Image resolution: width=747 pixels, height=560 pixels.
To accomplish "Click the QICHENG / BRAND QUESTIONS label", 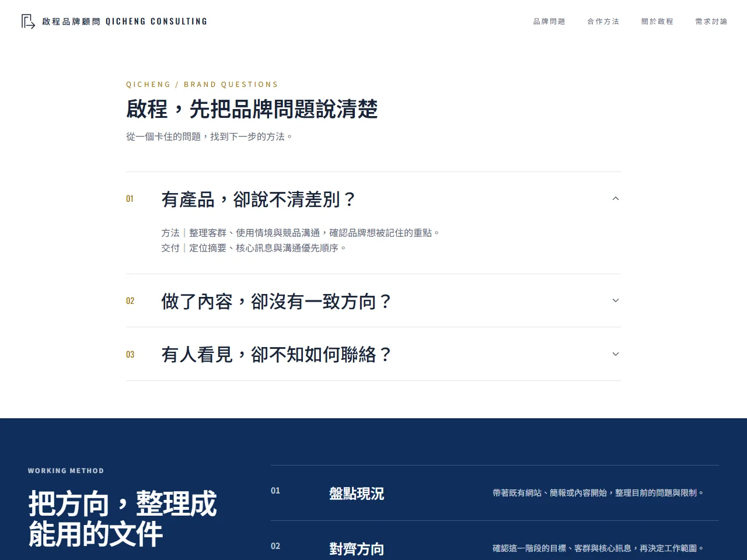I will click(x=202, y=85).
